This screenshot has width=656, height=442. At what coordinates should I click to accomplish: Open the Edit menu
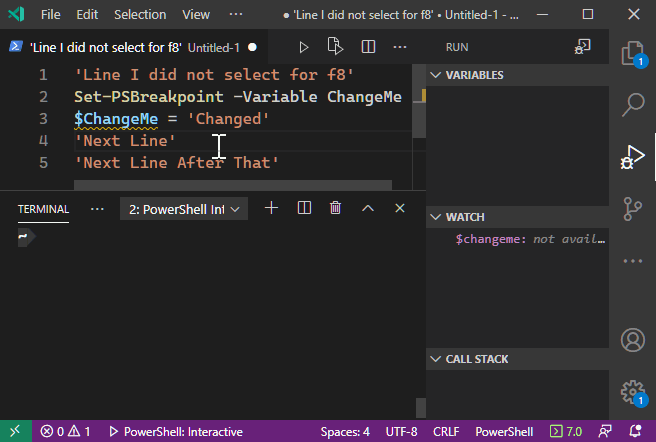(87, 15)
